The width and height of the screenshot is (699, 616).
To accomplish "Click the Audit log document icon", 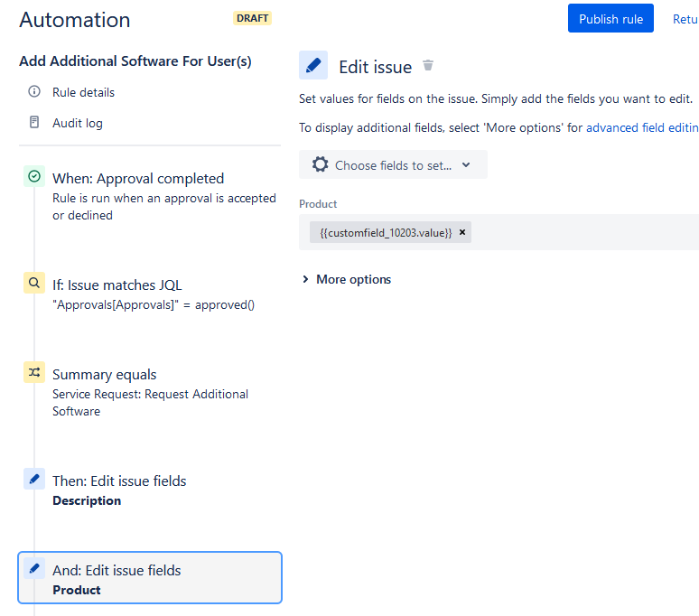I will tap(34, 122).
